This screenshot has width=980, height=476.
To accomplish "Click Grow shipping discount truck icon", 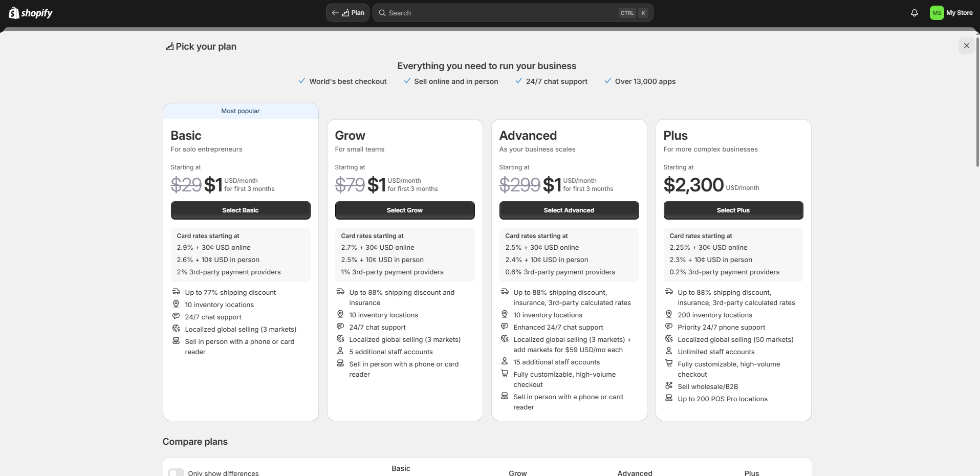I will point(340,292).
